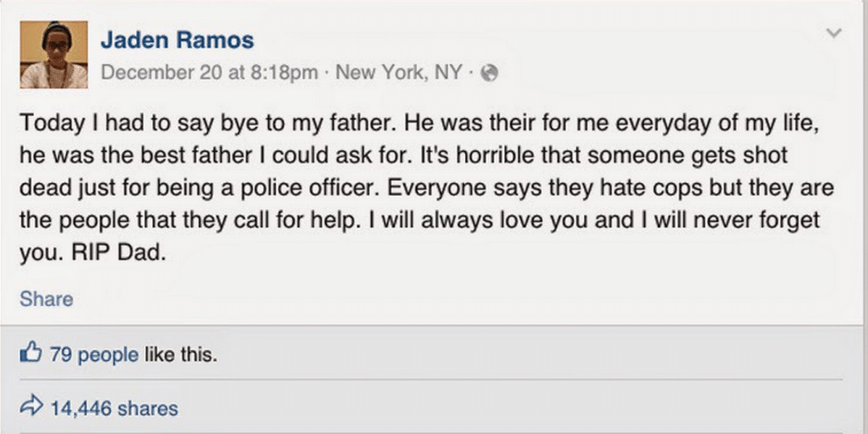Click the words 'like this.' after the count

[x=181, y=353]
